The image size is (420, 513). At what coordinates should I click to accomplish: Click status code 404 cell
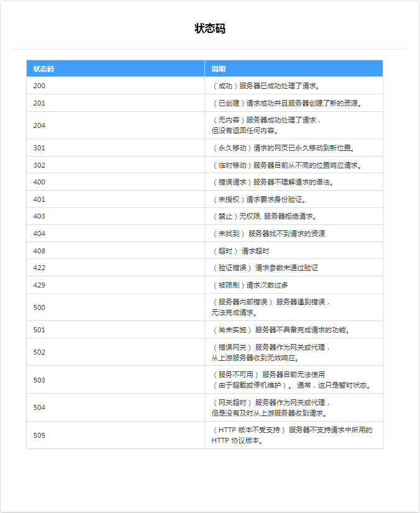point(116,234)
